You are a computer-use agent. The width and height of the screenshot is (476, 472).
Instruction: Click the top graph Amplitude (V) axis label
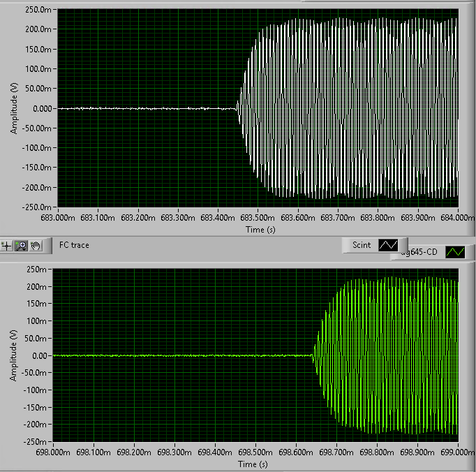coord(13,108)
